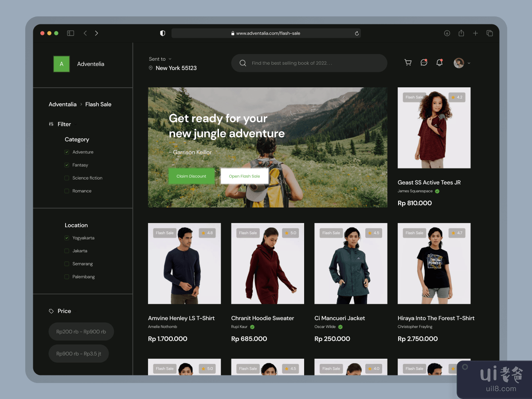Click the browser share icon
This screenshot has width=532, height=399.
[461, 33]
